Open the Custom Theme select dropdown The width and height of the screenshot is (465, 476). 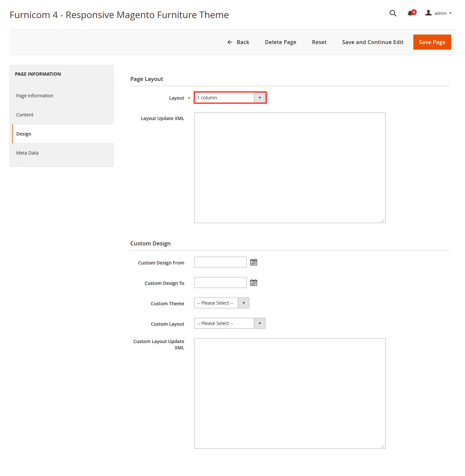222,303
